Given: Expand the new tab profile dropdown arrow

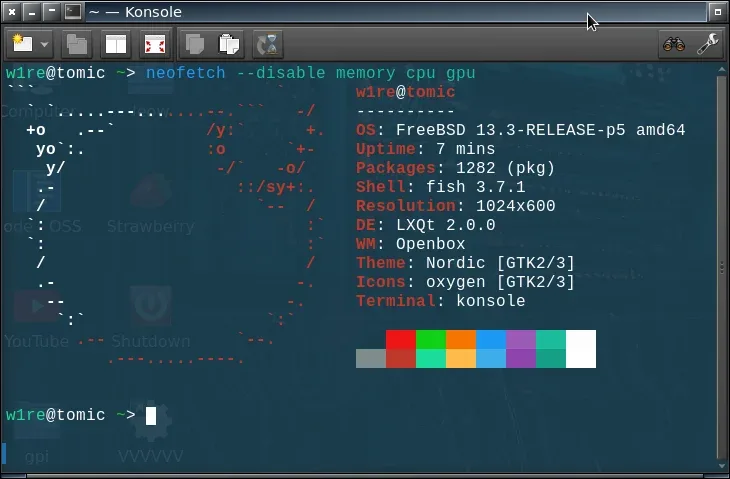Looking at the screenshot, I should [x=44, y=45].
